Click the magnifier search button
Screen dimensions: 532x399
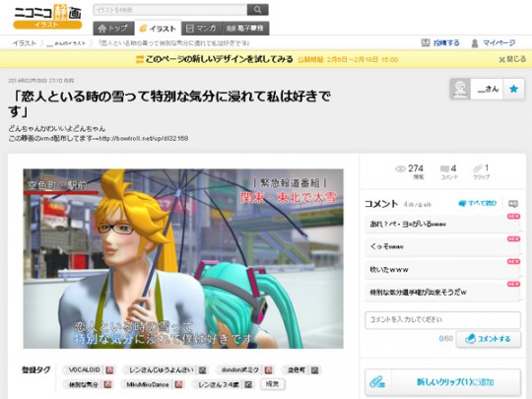(258, 10)
